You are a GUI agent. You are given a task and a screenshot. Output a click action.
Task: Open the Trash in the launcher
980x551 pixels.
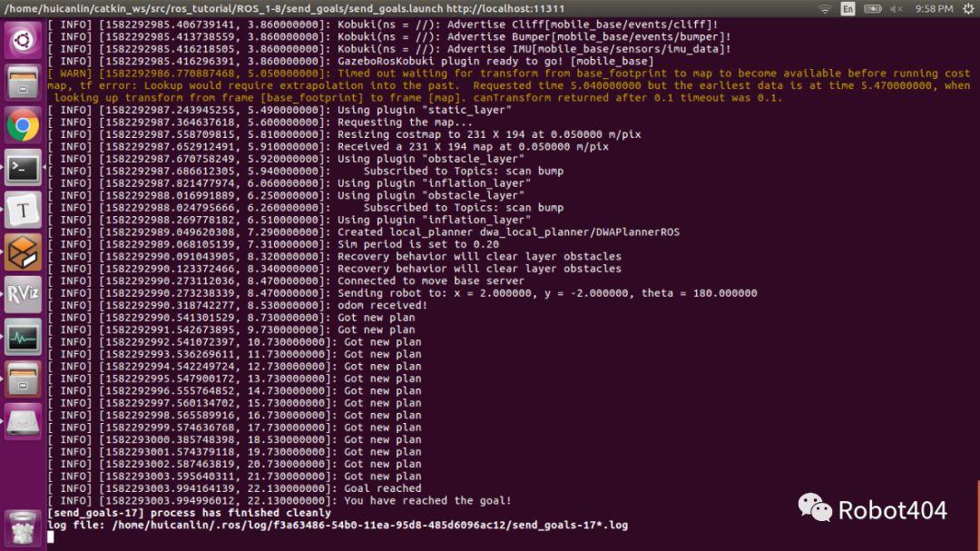[x=23, y=528]
